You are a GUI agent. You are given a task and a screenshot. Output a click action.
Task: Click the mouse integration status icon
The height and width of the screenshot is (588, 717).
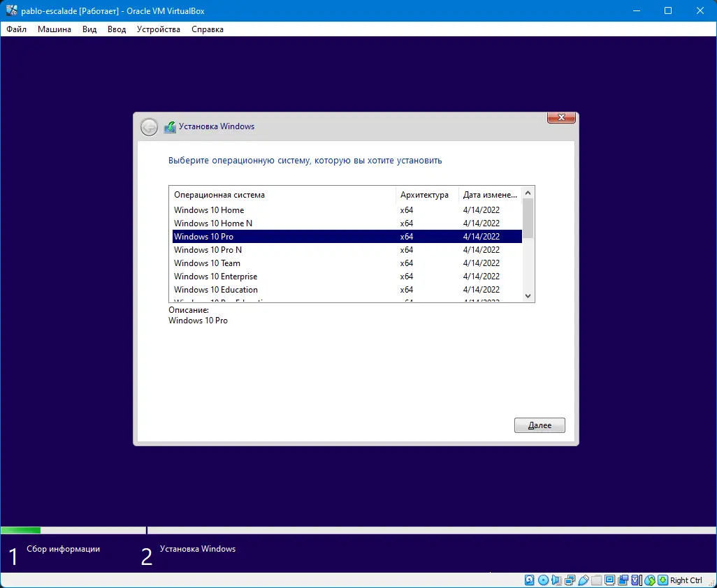(650, 580)
